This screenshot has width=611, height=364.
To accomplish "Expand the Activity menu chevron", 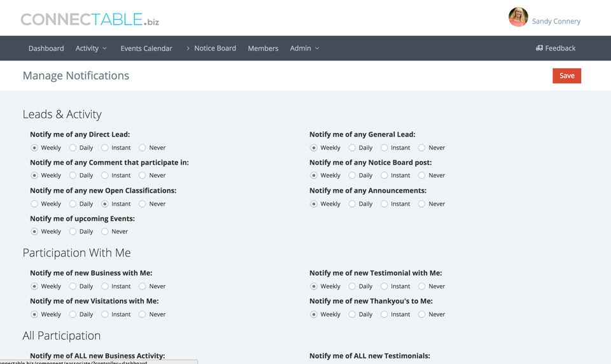I will pyautogui.click(x=104, y=48).
